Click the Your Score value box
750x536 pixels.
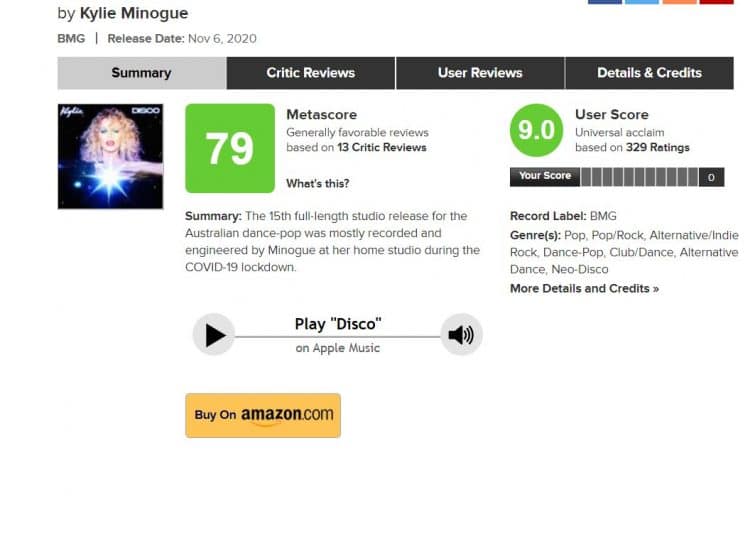pyautogui.click(x=711, y=177)
